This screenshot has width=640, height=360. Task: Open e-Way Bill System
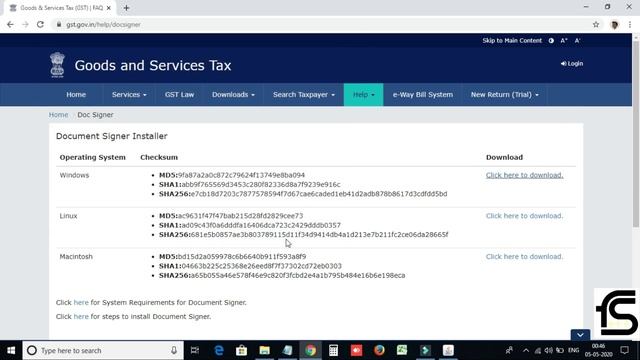point(422,95)
